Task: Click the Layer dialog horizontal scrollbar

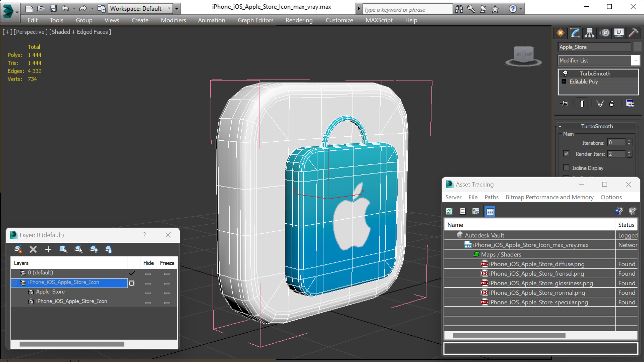Action: pos(72,344)
